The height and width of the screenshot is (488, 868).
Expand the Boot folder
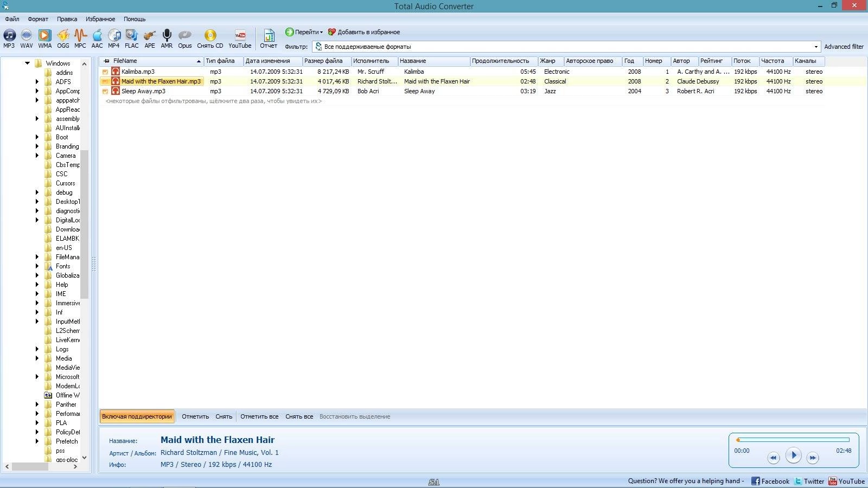click(x=37, y=137)
